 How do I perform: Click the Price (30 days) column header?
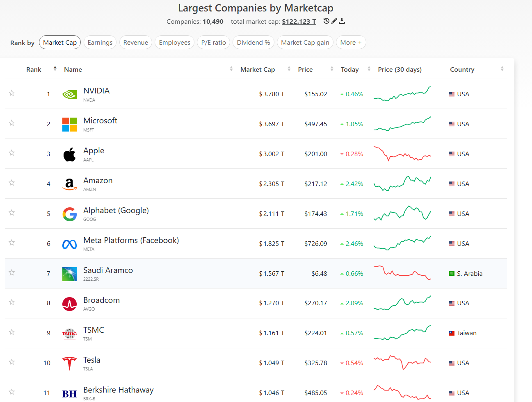400,69
